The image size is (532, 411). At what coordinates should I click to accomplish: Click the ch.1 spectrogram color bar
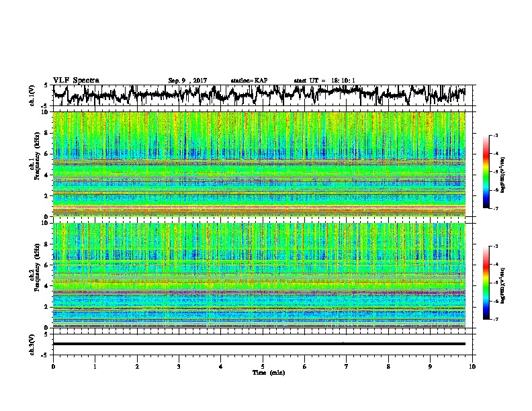pos(486,172)
